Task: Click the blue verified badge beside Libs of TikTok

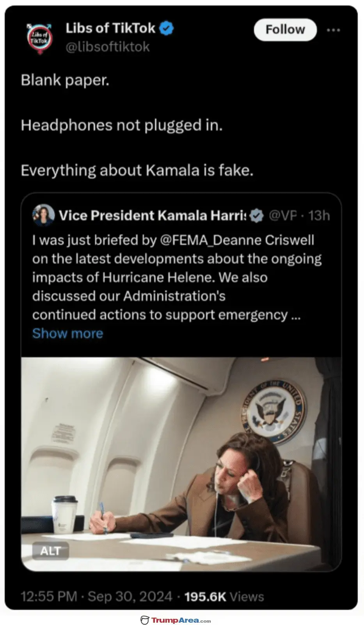Action: tap(167, 29)
